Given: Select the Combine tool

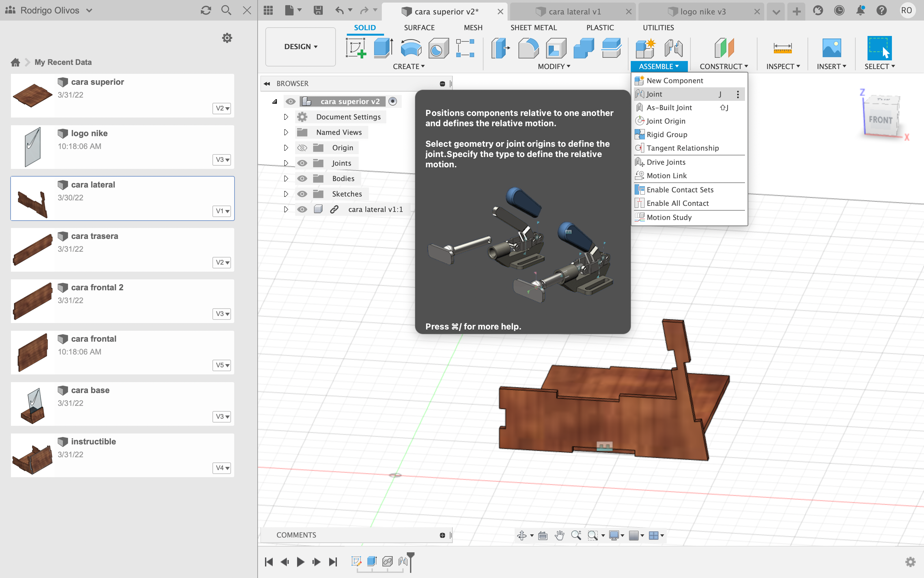Looking at the screenshot, I should click(583, 48).
